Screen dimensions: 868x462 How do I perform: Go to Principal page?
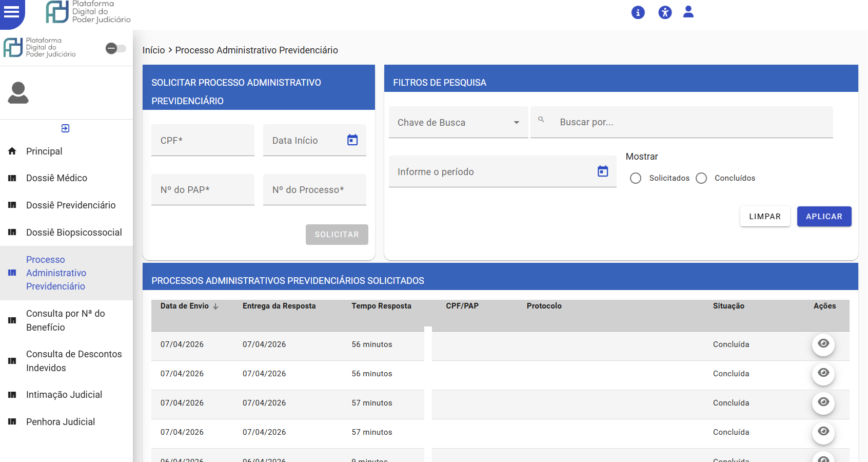point(66,151)
